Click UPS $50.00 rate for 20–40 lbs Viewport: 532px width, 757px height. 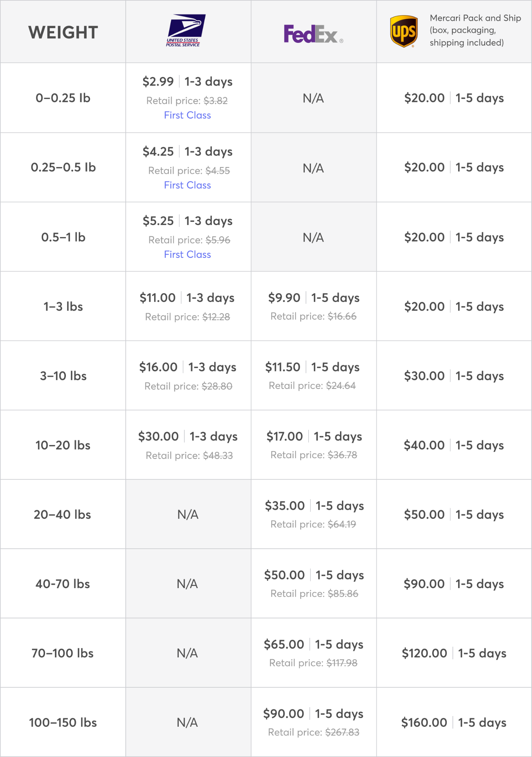424,514
